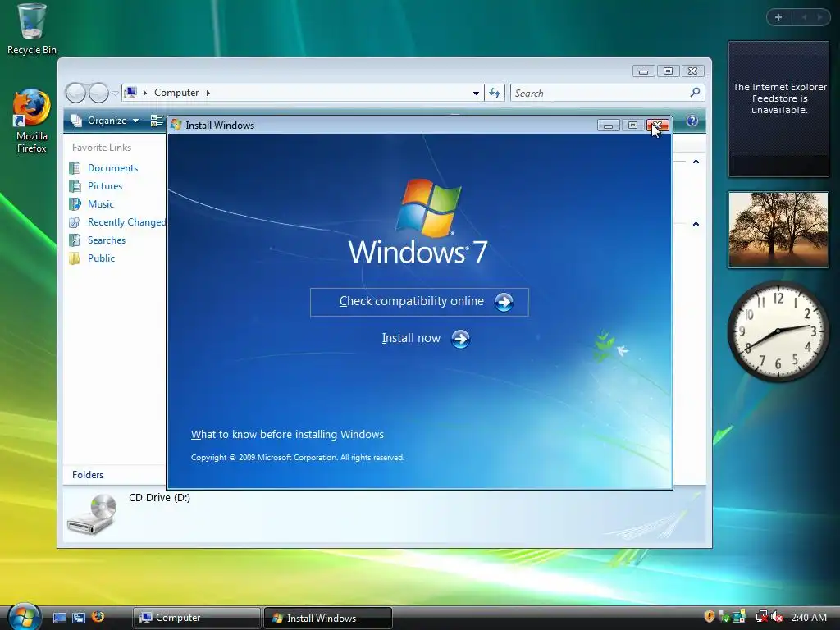The width and height of the screenshot is (840, 630).
Task: Switch to Install Windows taskbar button
Action: tap(328, 618)
